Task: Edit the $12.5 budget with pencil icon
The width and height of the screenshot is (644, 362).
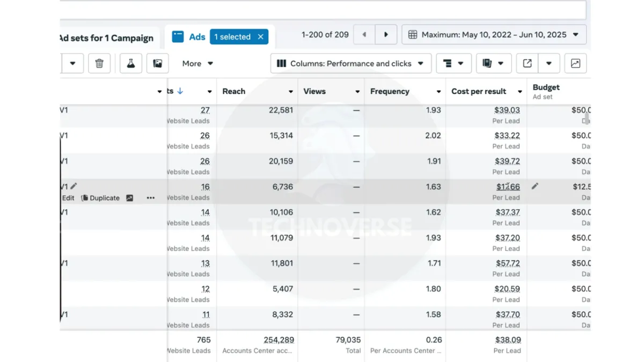Action: (x=535, y=186)
